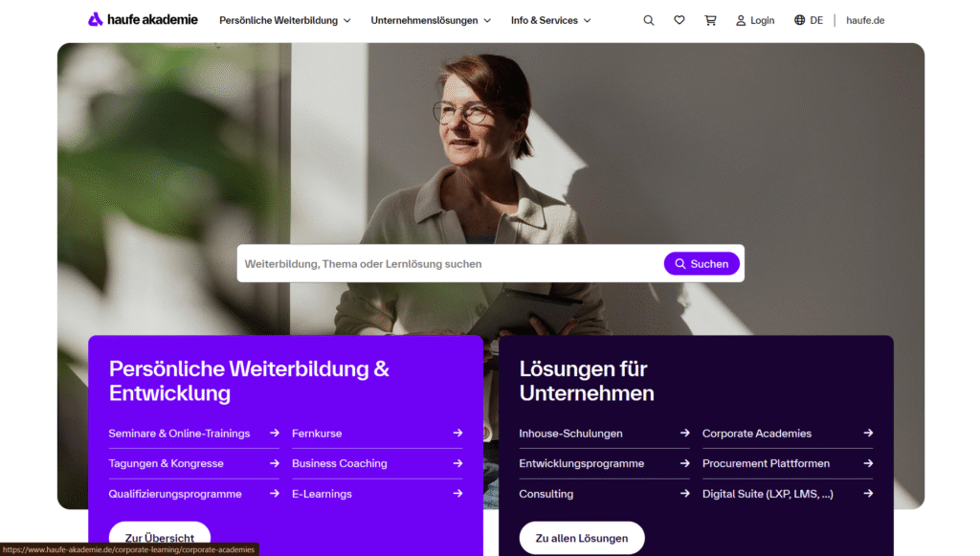Expand the Info & Services dropdown

pos(550,21)
